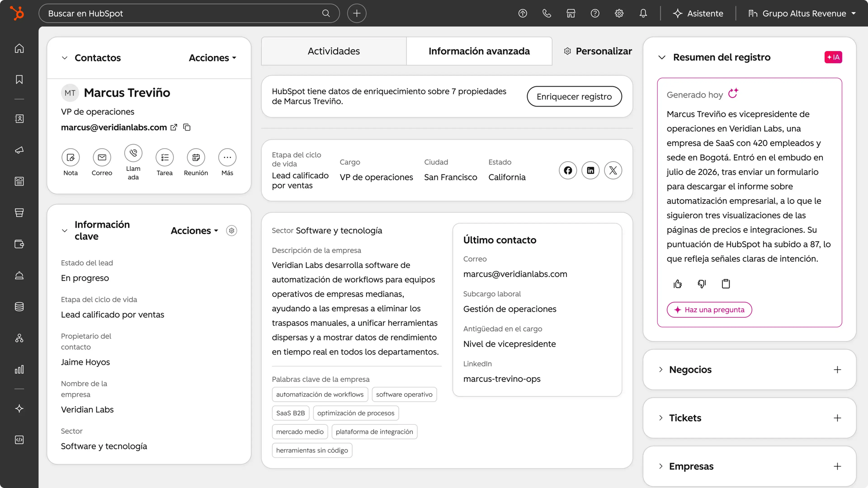Image resolution: width=868 pixels, height=488 pixels.
Task: Click the Haz una pregunta button
Action: pos(709,310)
